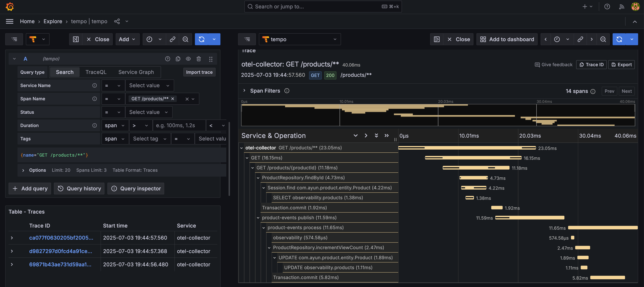Expand all spans double-right chevron icon
This screenshot has width=644, height=287.
tap(386, 136)
